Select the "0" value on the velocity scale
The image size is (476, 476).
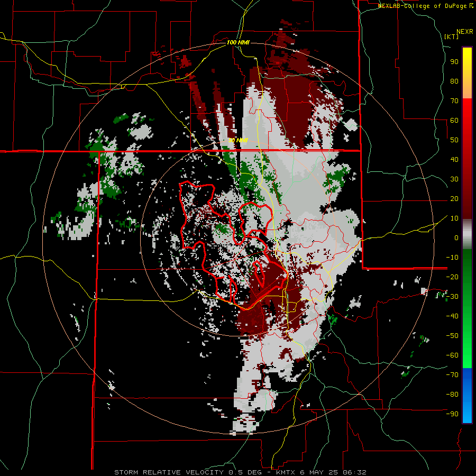click(456, 237)
